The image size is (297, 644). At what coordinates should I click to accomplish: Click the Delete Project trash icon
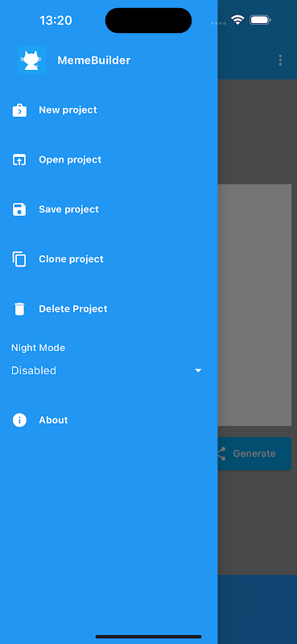pos(19,309)
